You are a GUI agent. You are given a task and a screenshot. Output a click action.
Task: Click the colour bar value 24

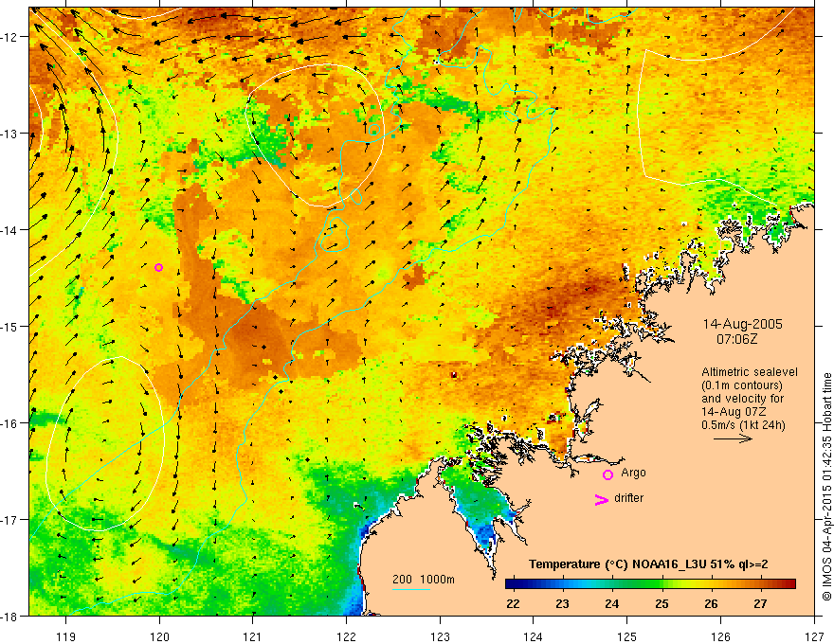[x=611, y=603]
